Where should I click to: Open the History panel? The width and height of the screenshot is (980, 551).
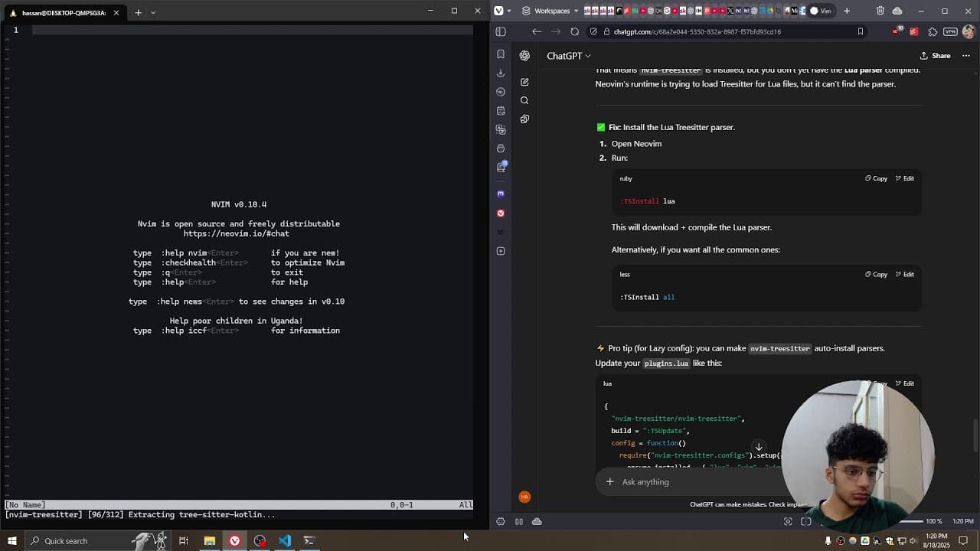pyautogui.click(x=501, y=92)
